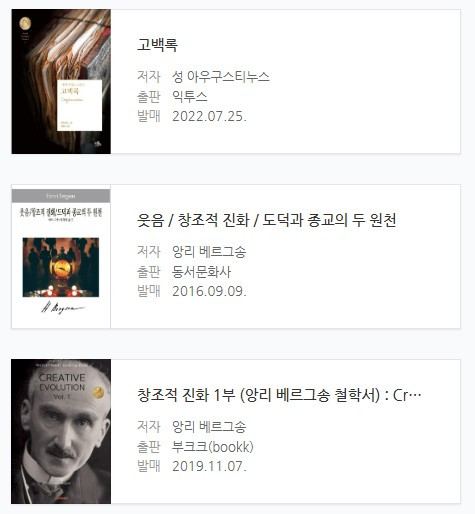Open the 고백록 book cover thumbnail

[x=61, y=82]
